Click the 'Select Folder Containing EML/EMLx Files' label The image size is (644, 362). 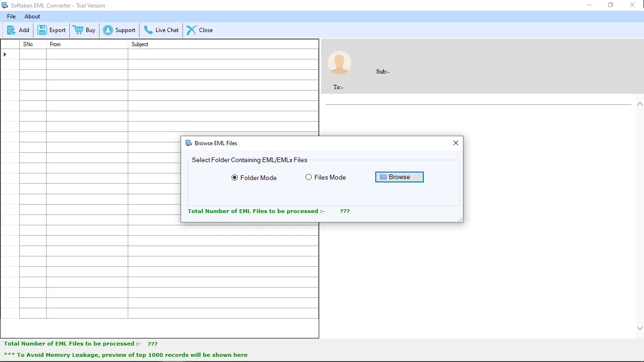pos(249,160)
